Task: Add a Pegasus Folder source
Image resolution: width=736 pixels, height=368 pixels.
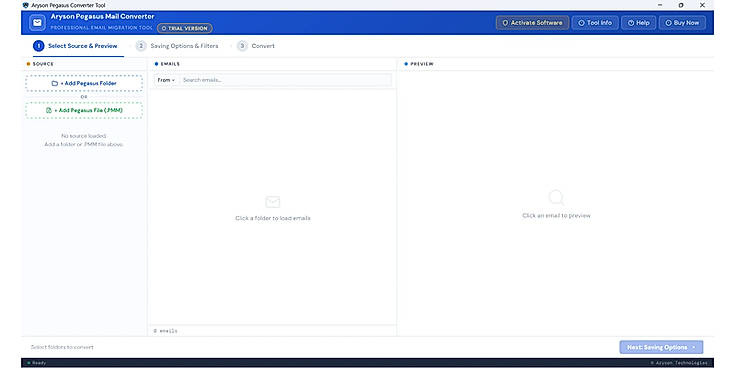Action: click(x=84, y=83)
